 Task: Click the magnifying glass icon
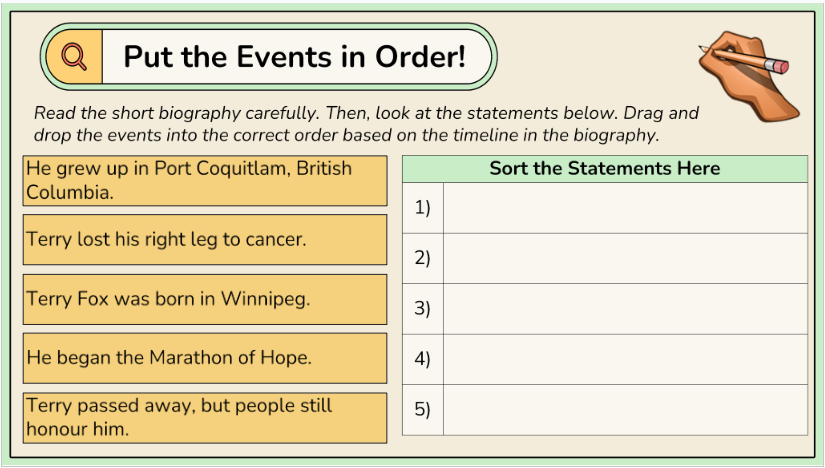click(x=74, y=57)
